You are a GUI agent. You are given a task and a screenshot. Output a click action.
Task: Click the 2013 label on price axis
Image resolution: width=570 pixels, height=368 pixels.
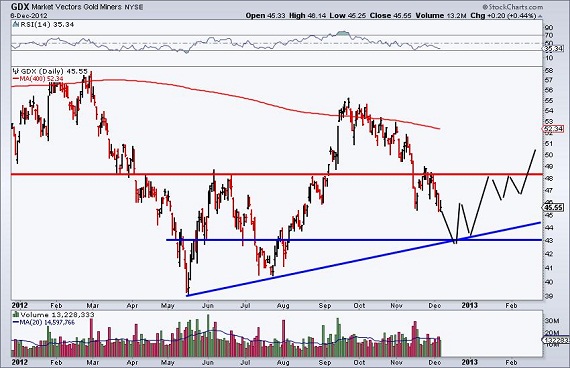[469, 305]
